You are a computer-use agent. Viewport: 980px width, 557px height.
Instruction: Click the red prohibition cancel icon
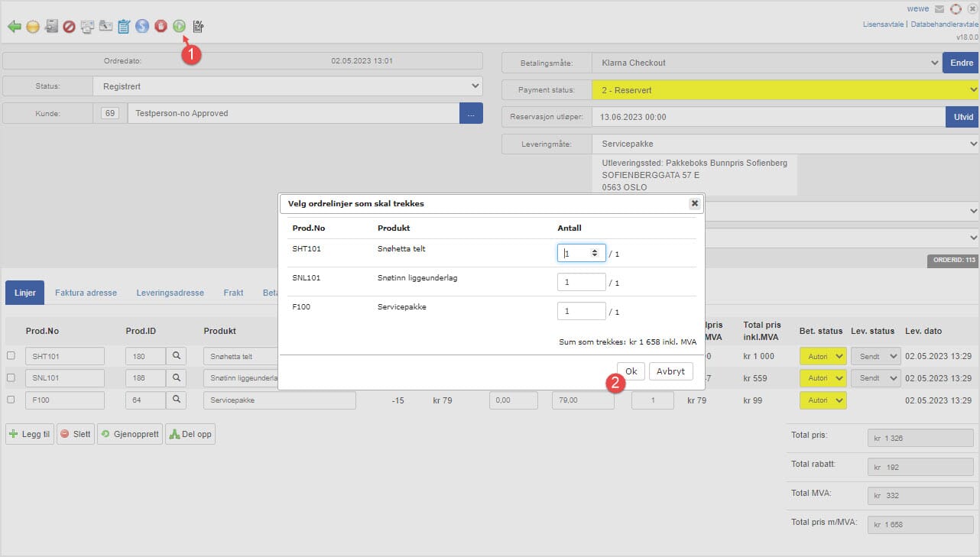(x=69, y=27)
